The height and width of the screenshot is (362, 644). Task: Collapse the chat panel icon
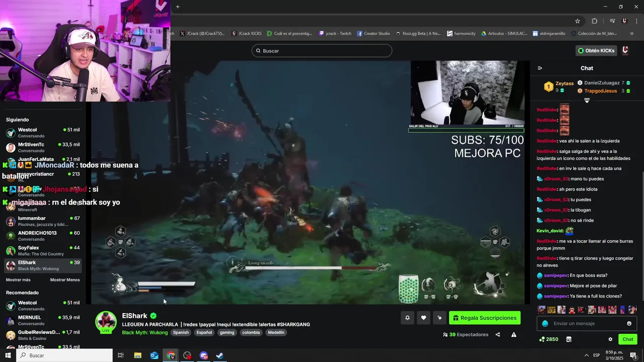pyautogui.click(x=540, y=68)
